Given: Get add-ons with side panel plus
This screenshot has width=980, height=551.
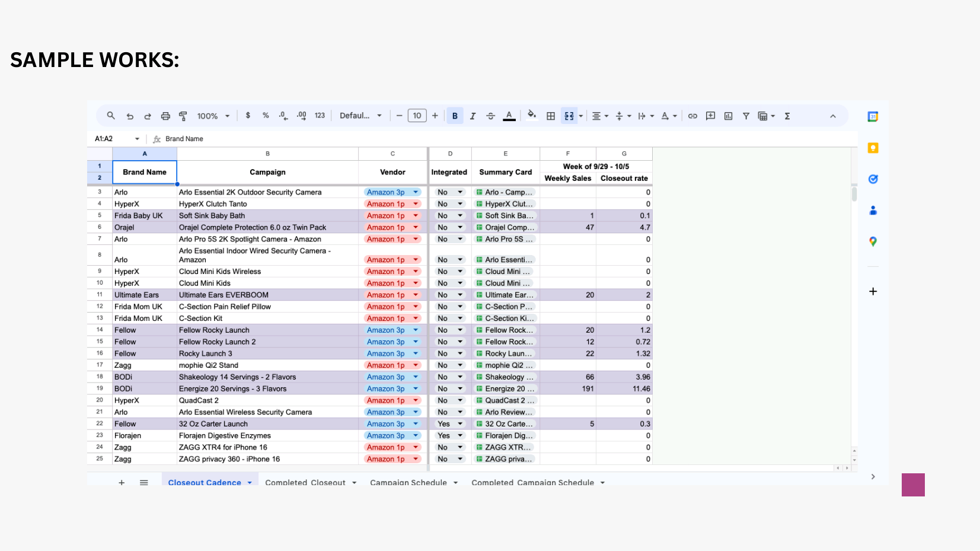Looking at the screenshot, I should tap(873, 291).
